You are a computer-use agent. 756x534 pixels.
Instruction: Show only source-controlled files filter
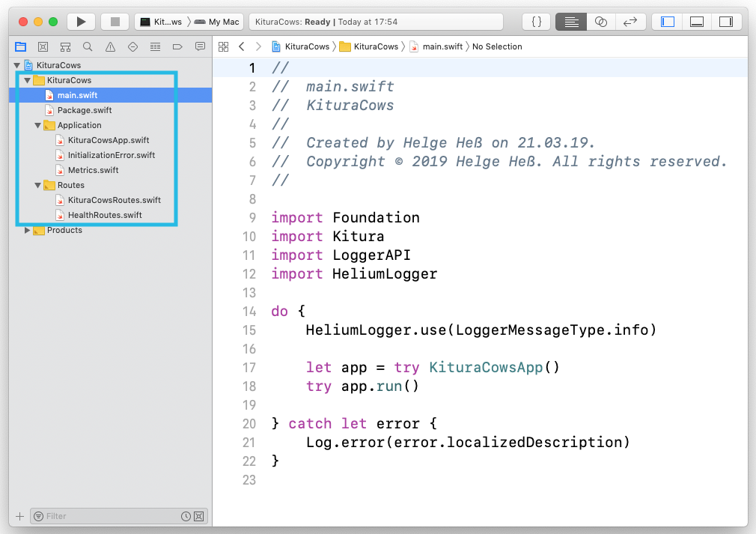pyautogui.click(x=198, y=516)
